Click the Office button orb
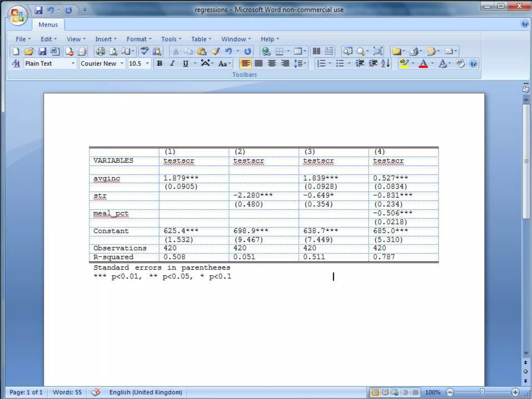Screen dimensions: 532x399 17,15
